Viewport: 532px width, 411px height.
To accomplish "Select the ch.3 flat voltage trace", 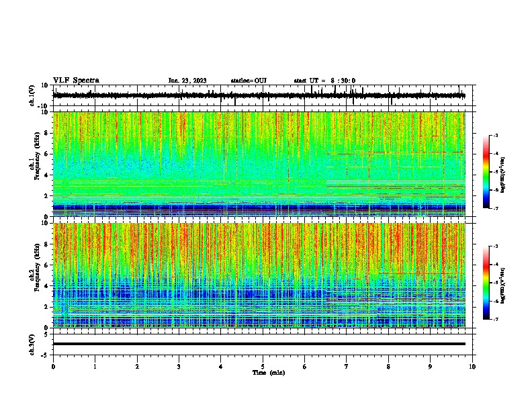I will [259, 344].
